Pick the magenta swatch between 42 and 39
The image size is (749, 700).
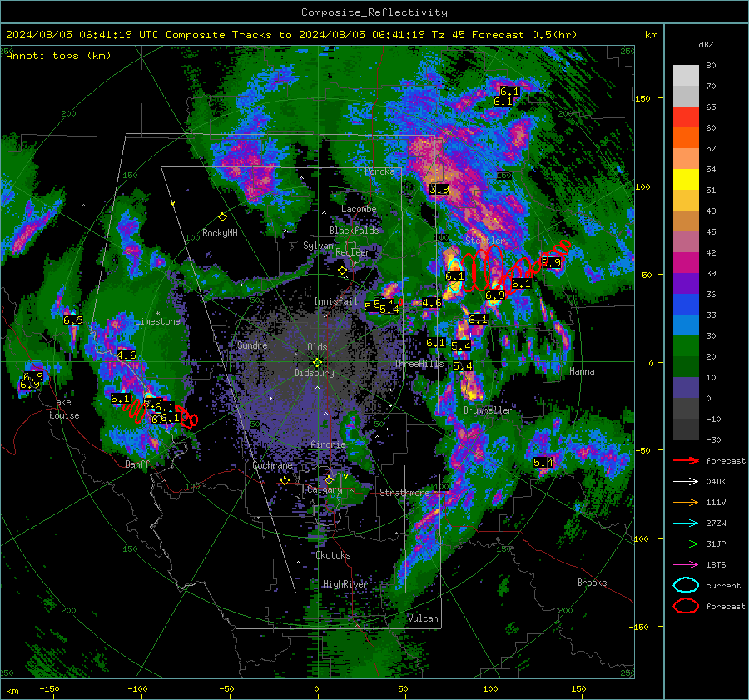(686, 263)
